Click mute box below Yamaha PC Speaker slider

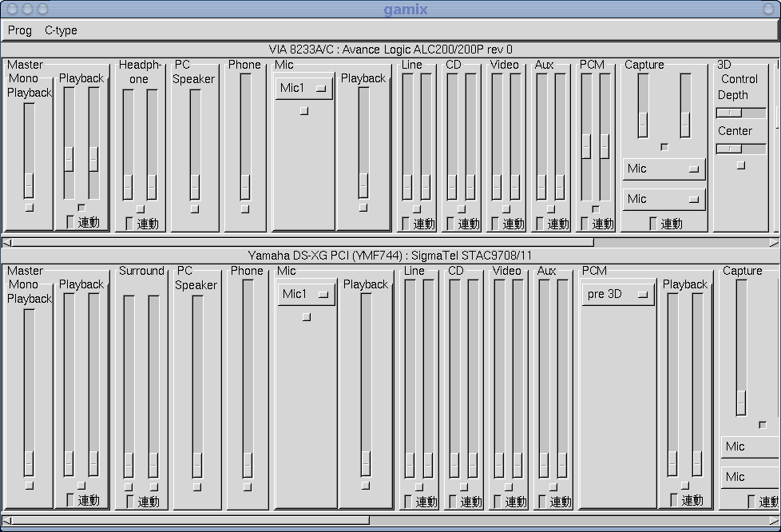coord(197,486)
